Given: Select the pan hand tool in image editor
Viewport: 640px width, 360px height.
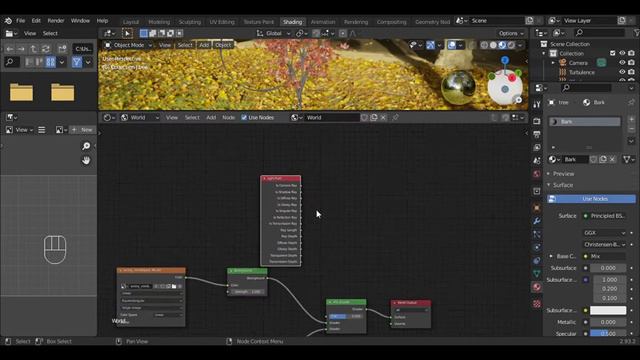Looking at the screenshot, I should pos(86,160).
